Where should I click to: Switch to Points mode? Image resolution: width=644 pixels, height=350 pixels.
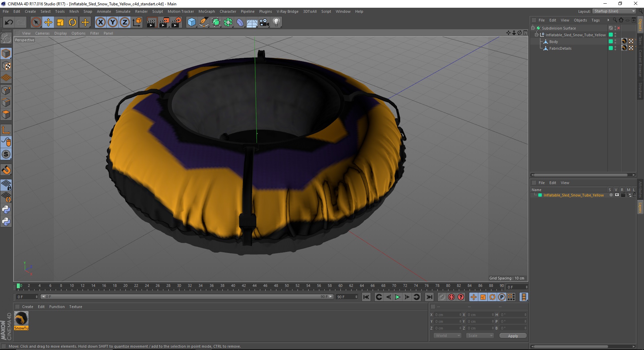(x=6, y=90)
